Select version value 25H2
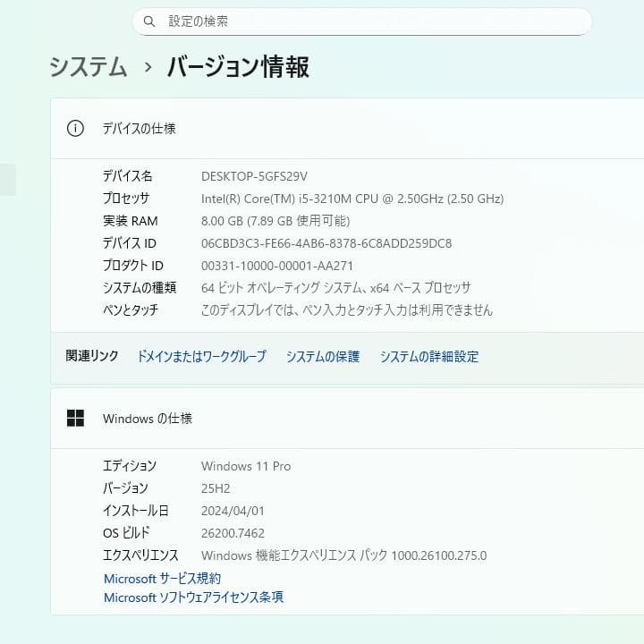The height and width of the screenshot is (644, 644). tap(216, 488)
